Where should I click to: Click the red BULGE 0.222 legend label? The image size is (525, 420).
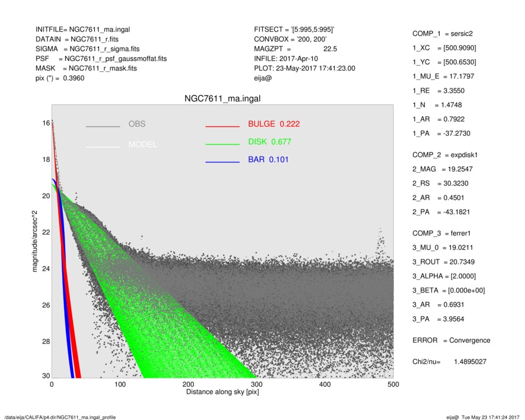[x=274, y=124]
